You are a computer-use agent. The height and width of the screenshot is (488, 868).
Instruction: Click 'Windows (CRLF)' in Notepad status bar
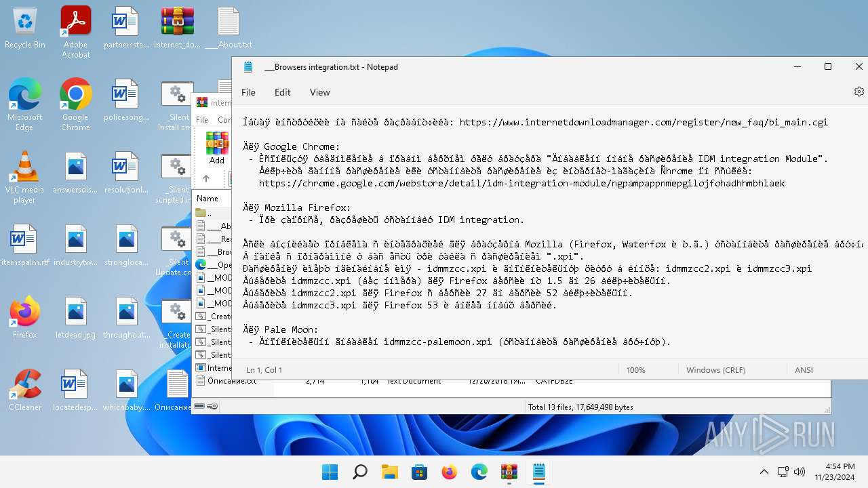click(x=715, y=370)
